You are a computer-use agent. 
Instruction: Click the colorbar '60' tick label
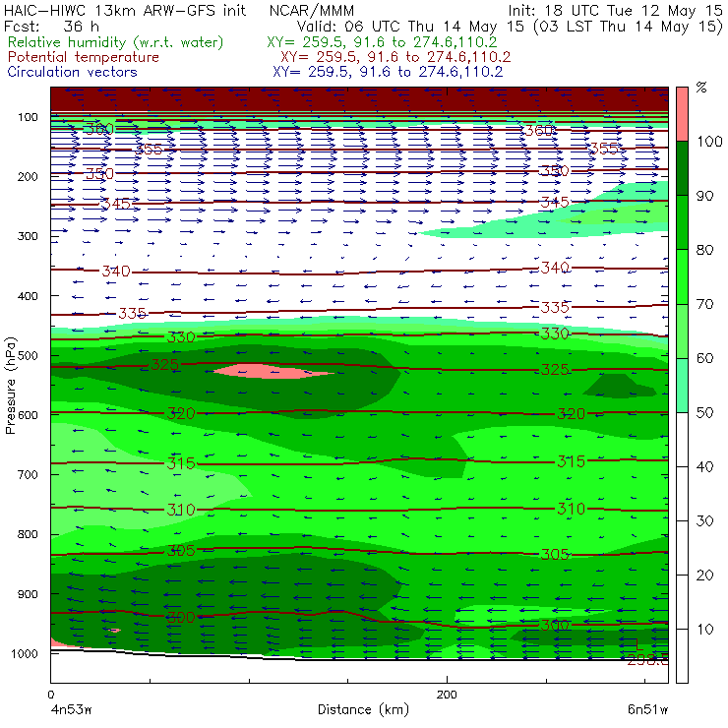(704, 358)
